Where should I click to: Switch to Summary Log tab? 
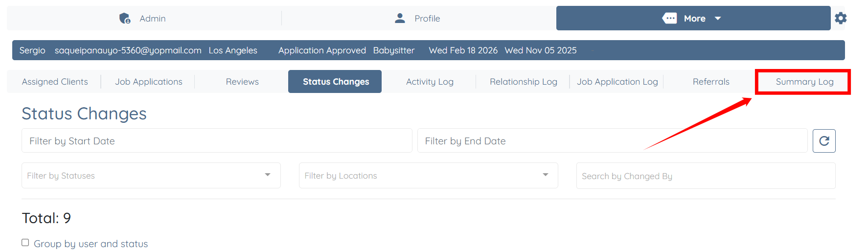click(x=804, y=82)
